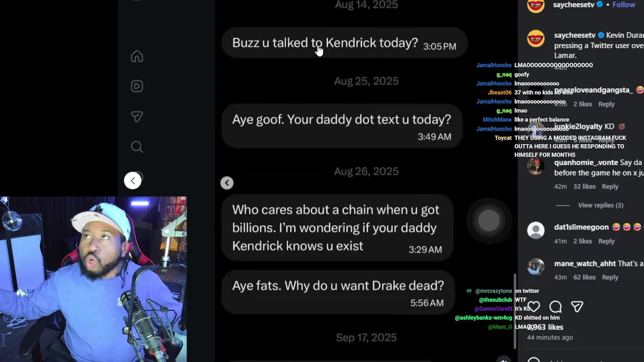This screenshot has height=362, width=644.
Task: Open junkie2loyalty username link
Action: point(578,127)
